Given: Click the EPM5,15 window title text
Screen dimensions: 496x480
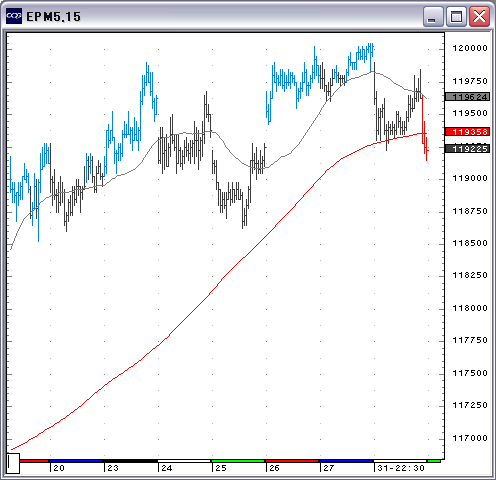Looking at the screenshot, I should pyautogui.click(x=53, y=17).
